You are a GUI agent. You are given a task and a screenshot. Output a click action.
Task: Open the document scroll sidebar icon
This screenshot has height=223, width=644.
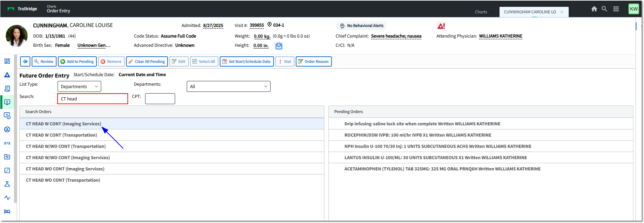[7, 88]
